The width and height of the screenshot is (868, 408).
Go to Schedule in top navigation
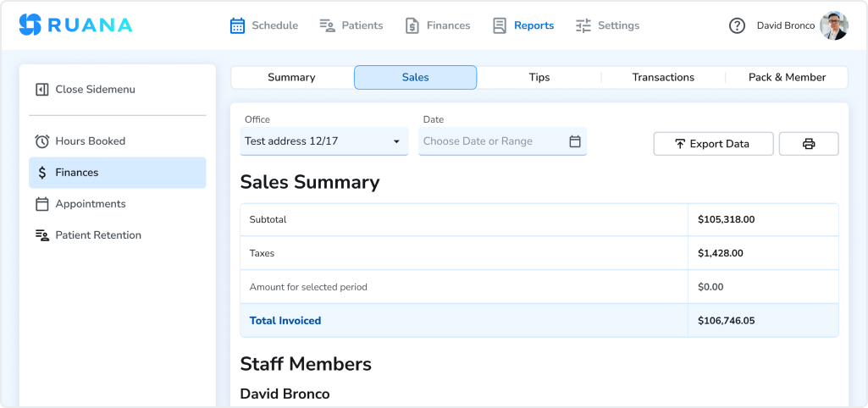pos(264,25)
